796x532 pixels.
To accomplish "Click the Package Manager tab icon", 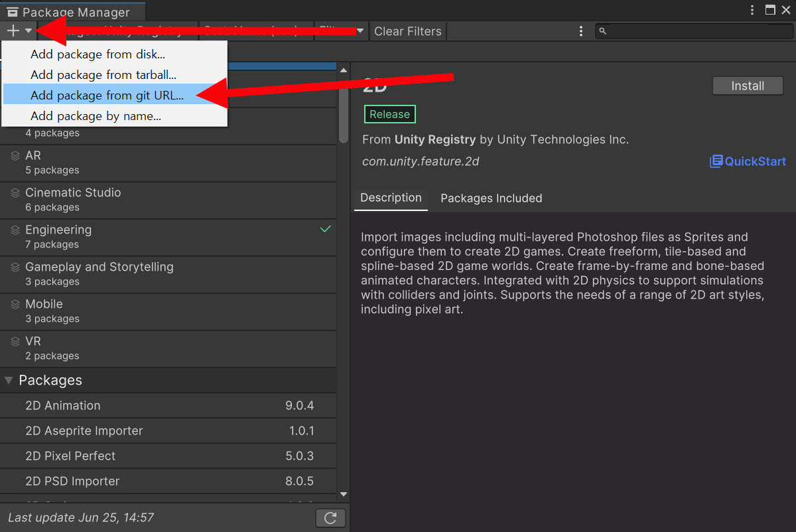I will tap(13, 12).
